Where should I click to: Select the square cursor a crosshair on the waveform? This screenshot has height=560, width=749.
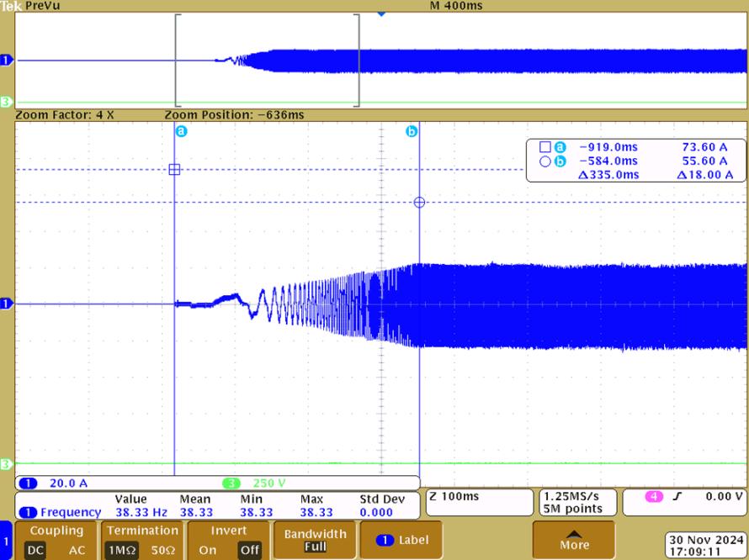pos(174,169)
